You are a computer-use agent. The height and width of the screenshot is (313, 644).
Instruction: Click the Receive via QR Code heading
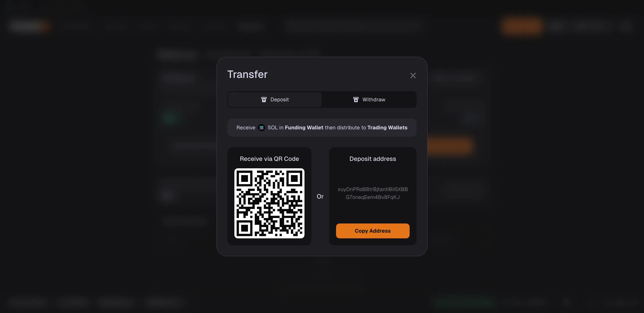coord(269,159)
